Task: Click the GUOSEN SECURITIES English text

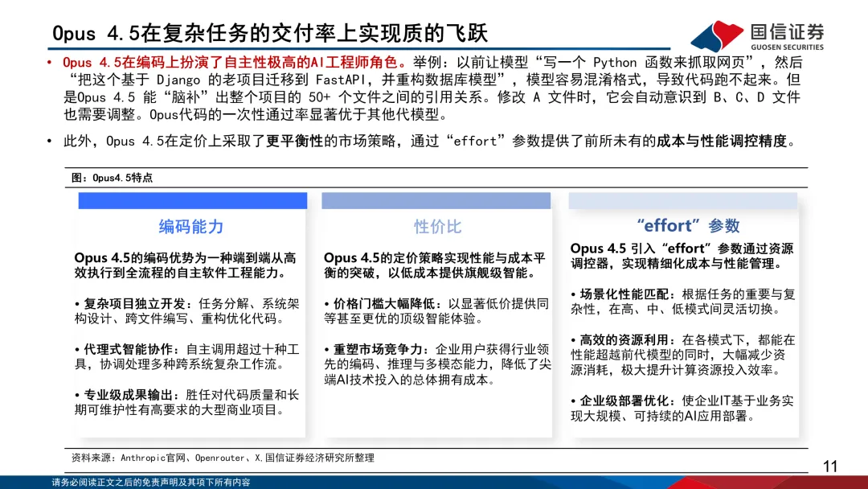Action: 787,47
